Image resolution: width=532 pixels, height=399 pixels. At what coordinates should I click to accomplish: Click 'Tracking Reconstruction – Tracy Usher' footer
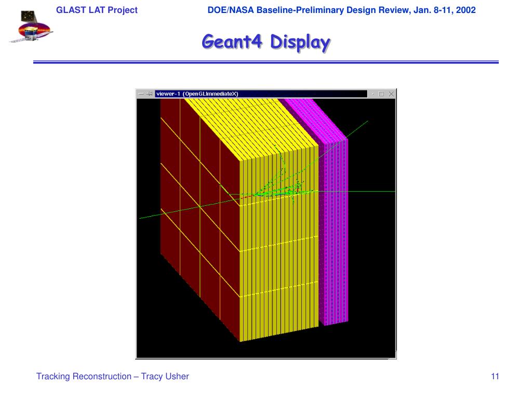pyautogui.click(x=113, y=376)
